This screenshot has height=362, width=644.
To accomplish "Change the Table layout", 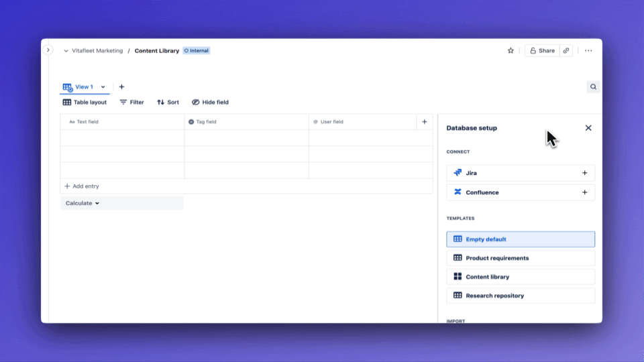I will [x=85, y=102].
